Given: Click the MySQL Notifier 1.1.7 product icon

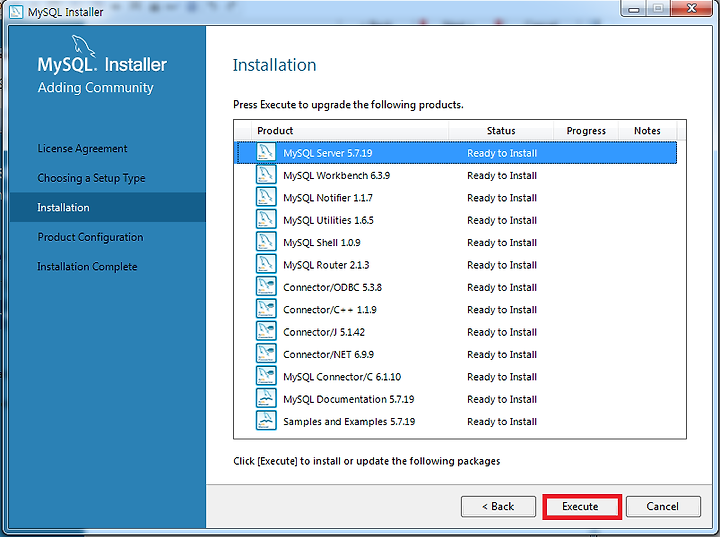Looking at the screenshot, I should [266, 198].
